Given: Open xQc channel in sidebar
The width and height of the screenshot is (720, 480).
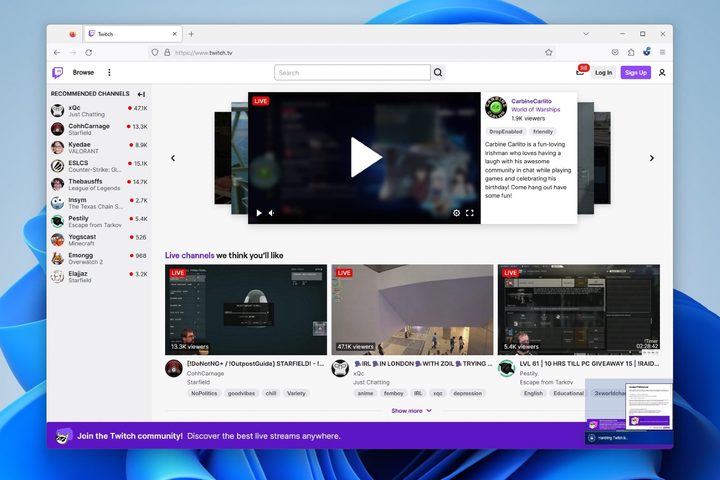Looking at the screenshot, I should (x=99, y=111).
